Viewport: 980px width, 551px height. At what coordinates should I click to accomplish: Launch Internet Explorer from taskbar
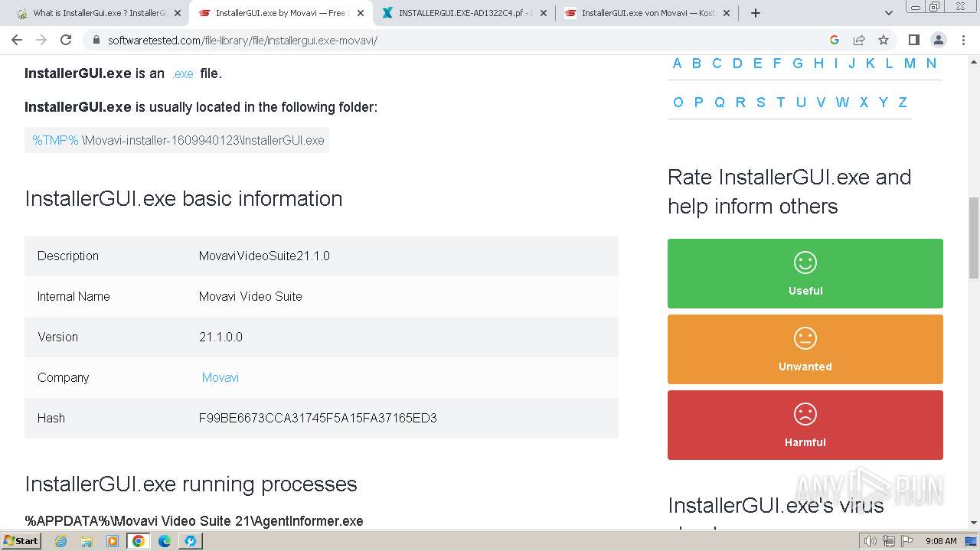(60, 541)
